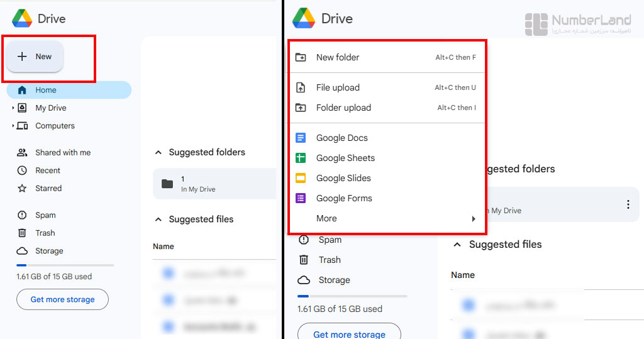
Task: Click the New button in left panel
Action: (35, 57)
